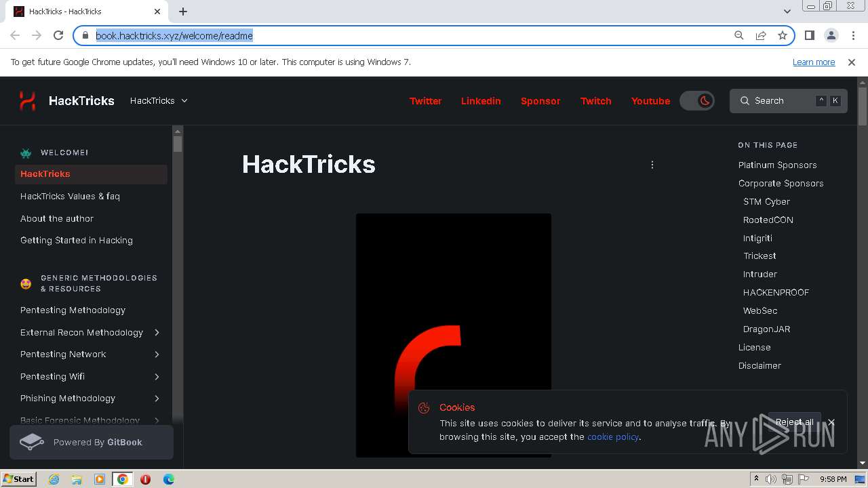Click the GitBook logo icon

32,442
